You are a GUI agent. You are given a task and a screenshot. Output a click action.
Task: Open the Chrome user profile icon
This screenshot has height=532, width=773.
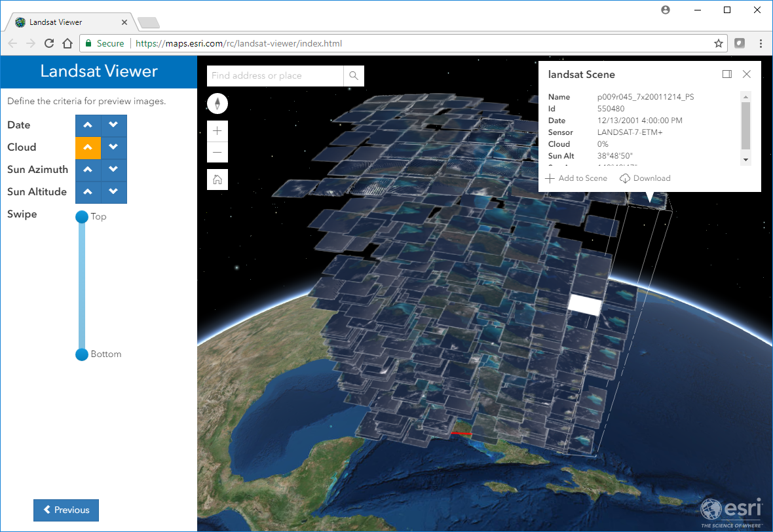[x=666, y=10]
